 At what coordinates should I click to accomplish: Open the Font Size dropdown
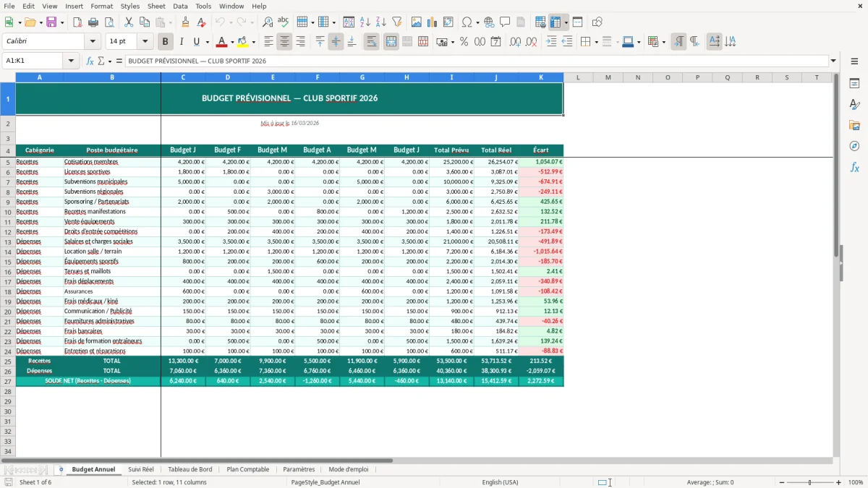pyautogui.click(x=145, y=42)
